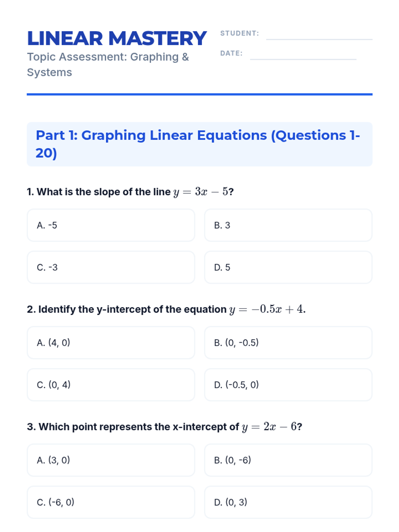The height and width of the screenshot is (532, 399).
Task: Select answer B. (0, -0.5)
Action: tap(288, 342)
